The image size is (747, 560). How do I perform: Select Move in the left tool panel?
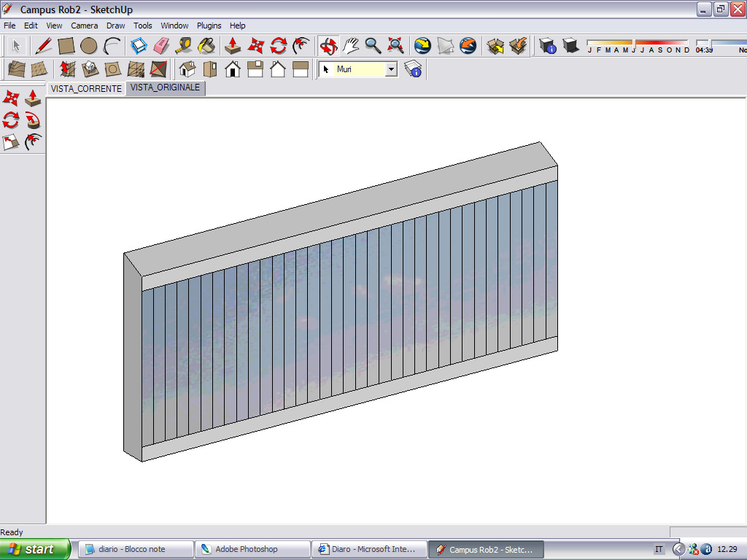click(x=11, y=98)
